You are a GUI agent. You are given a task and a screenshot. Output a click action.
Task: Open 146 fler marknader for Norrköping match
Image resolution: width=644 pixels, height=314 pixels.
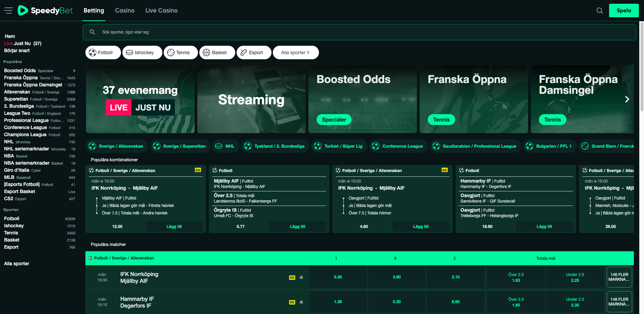pyautogui.click(x=619, y=277)
